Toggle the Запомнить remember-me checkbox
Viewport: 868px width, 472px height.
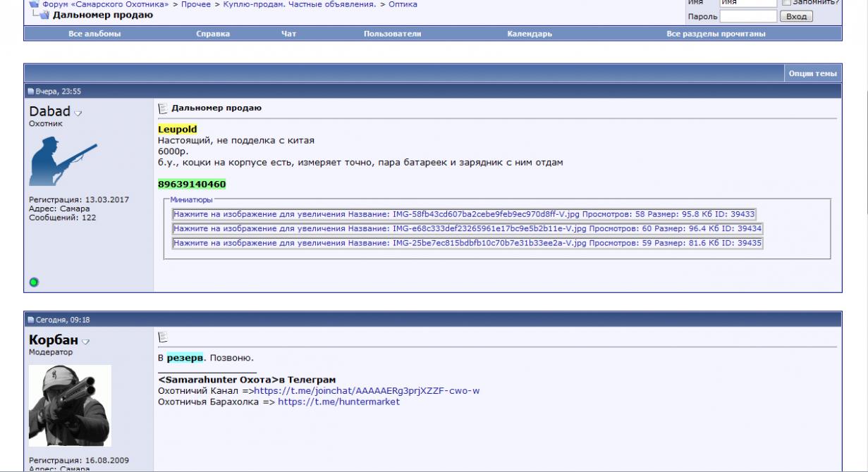(787, 3)
